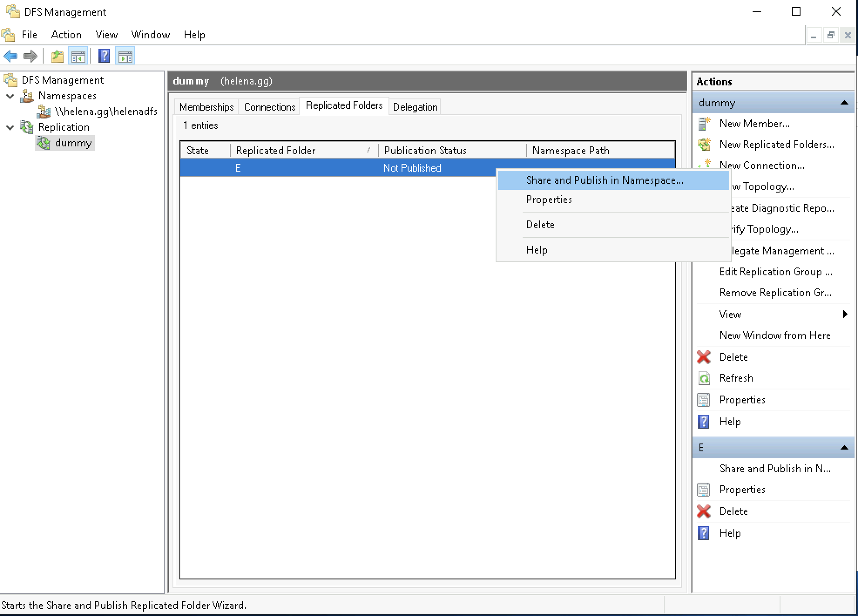Collapse the Namespaces tree node

10,96
